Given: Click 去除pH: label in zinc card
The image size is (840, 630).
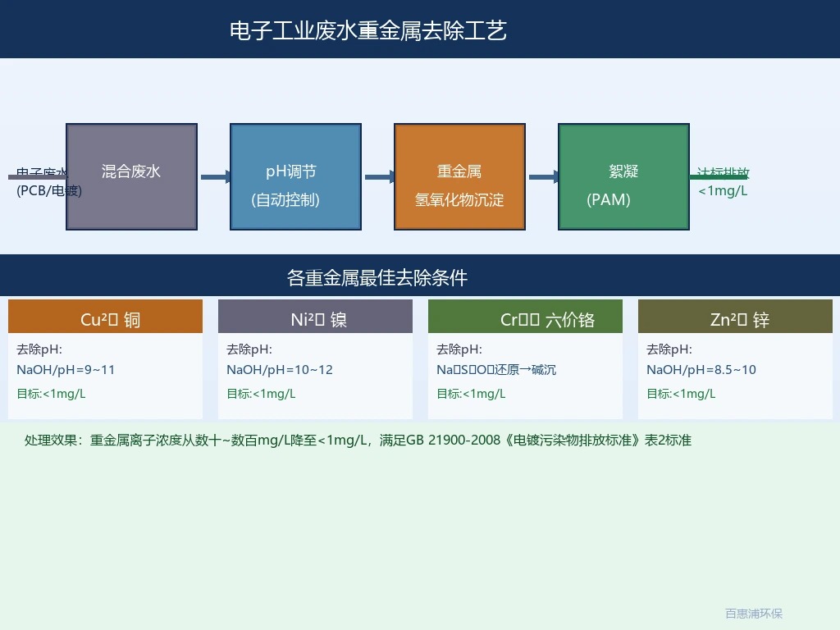Looking at the screenshot, I should point(669,349).
